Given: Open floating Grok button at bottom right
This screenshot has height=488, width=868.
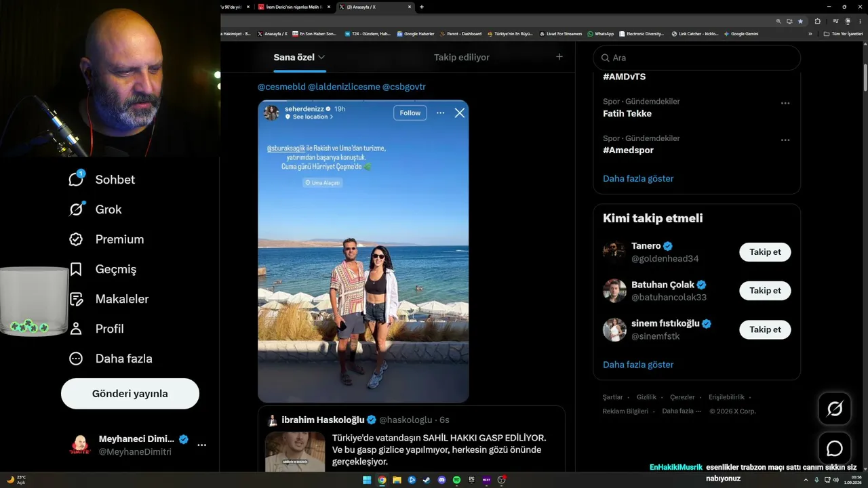Looking at the screenshot, I should [x=835, y=409].
